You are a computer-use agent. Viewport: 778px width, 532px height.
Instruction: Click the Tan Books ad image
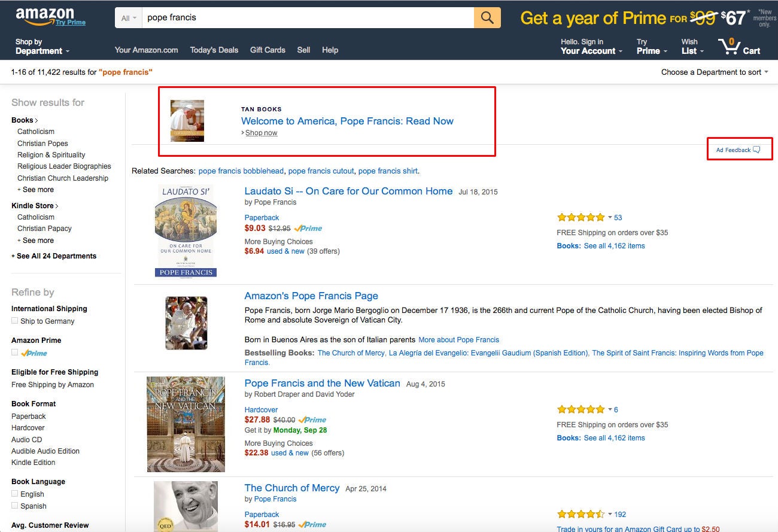click(x=187, y=121)
